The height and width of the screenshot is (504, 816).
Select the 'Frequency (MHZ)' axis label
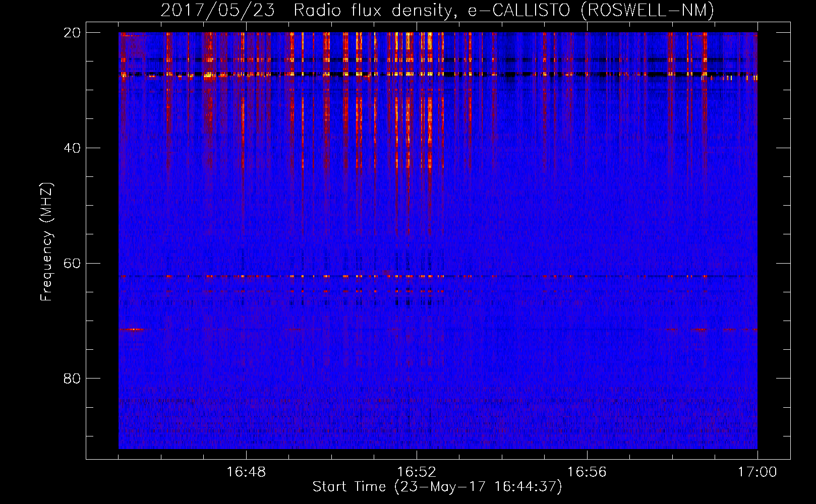point(46,242)
